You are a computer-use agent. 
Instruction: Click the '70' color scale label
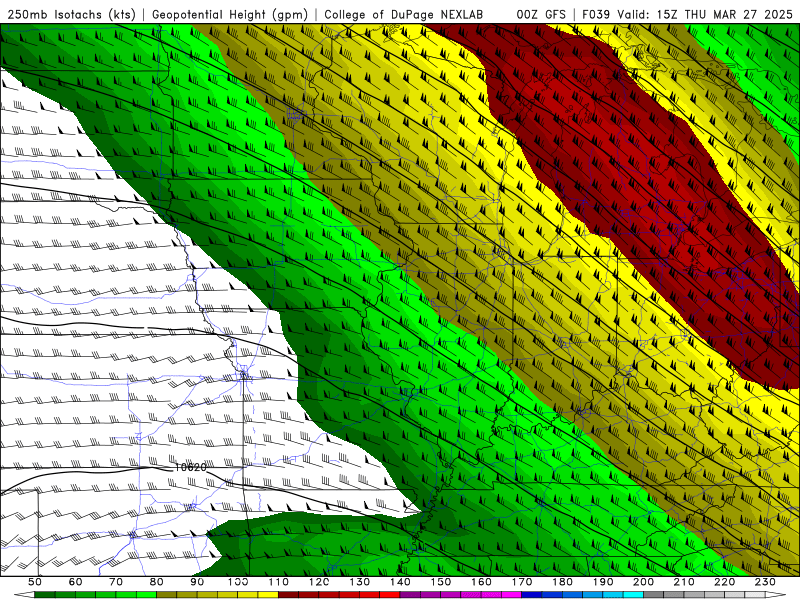pyautogui.click(x=116, y=582)
